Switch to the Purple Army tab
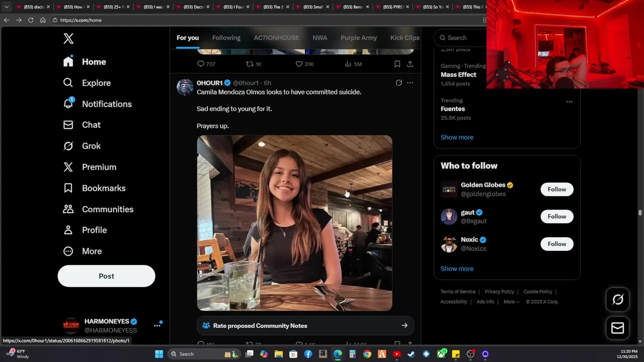 coord(359,38)
